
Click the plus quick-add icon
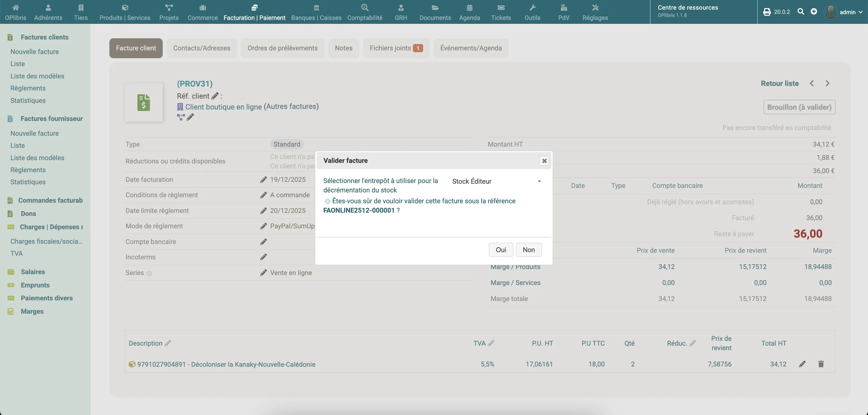pyautogui.click(x=814, y=12)
